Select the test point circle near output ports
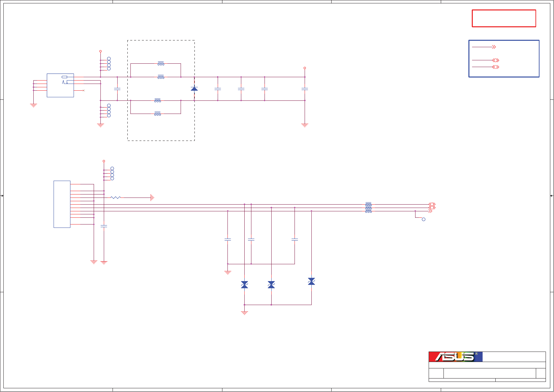This screenshot has height=392, width=554. (424, 219)
